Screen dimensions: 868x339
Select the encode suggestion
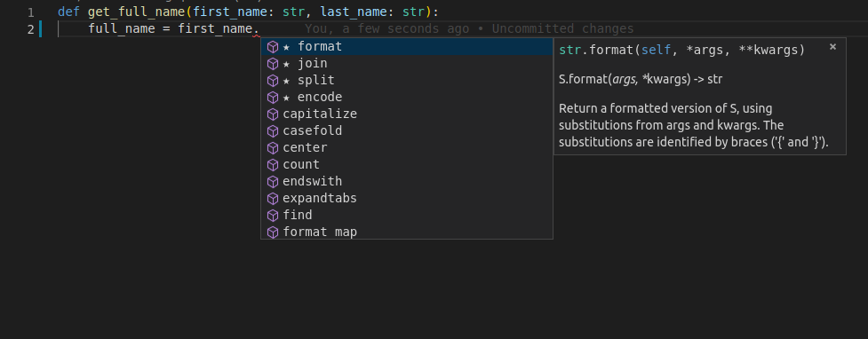pos(406,98)
